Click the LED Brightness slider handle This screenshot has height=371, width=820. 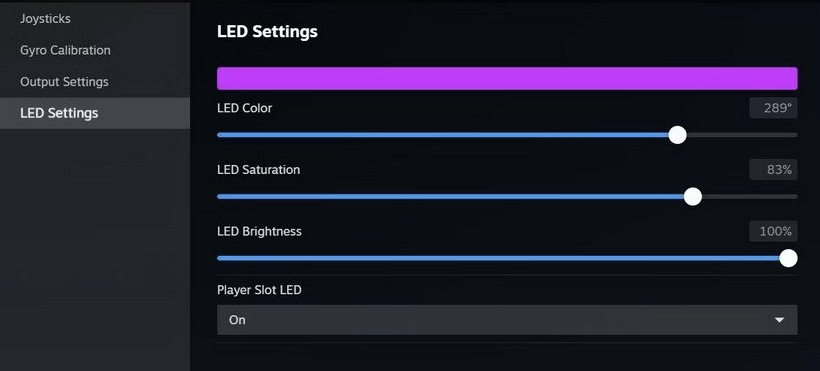[x=788, y=258]
